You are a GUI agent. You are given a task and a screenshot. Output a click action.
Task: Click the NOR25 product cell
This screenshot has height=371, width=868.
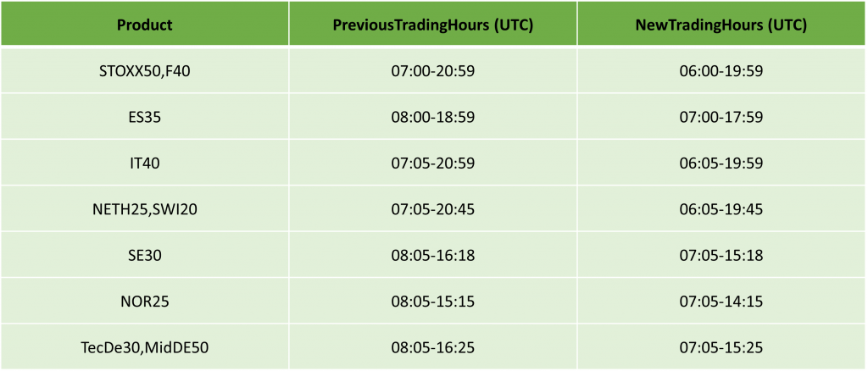(x=144, y=302)
